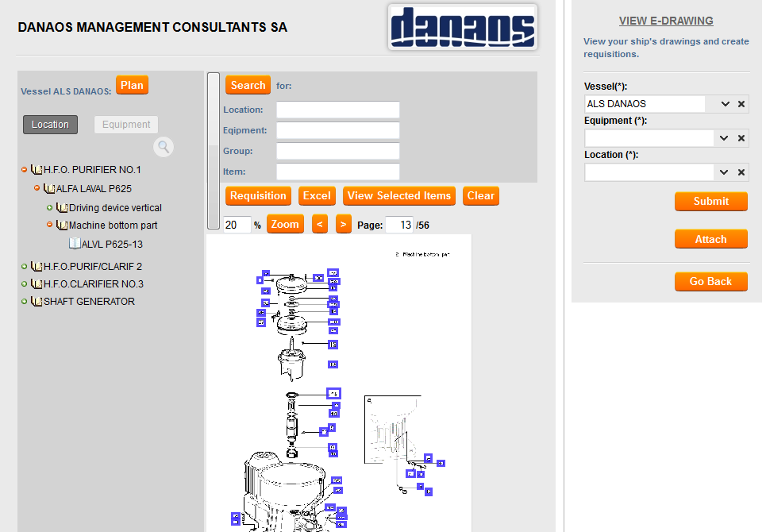Go to the next drawing page

click(x=344, y=224)
